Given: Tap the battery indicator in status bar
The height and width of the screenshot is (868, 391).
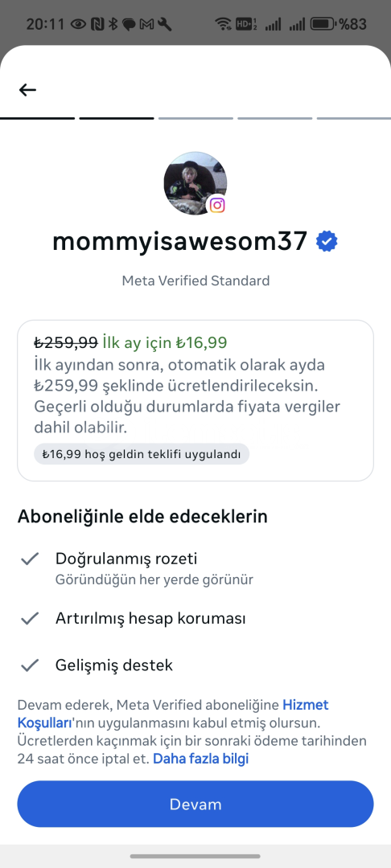Looking at the screenshot, I should (x=323, y=24).
